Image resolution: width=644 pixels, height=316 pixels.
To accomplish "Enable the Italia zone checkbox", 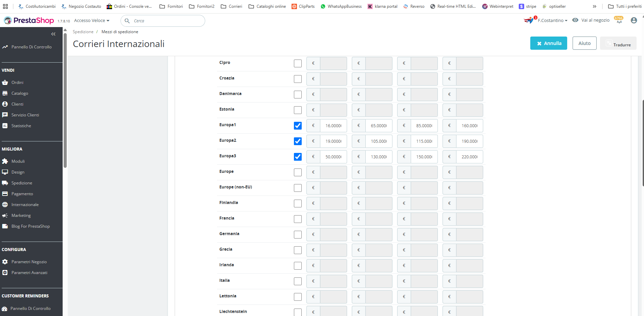I will 298,281.
